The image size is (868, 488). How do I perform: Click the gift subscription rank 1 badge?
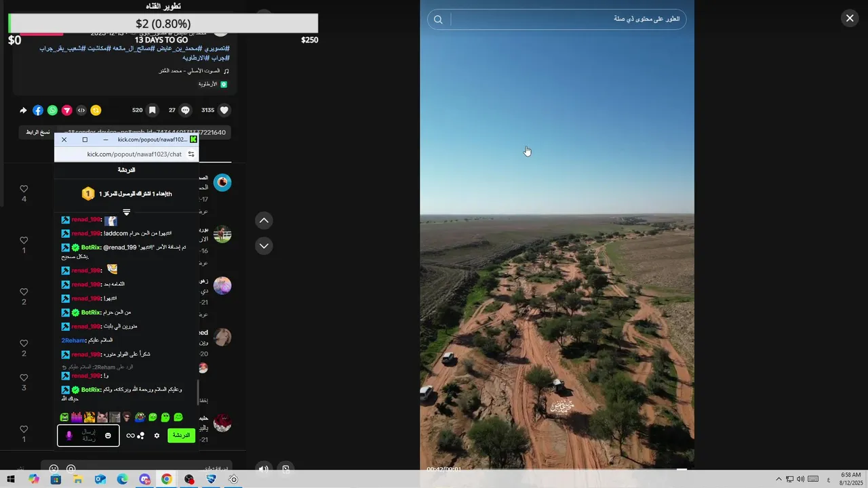tap(88, 194)
